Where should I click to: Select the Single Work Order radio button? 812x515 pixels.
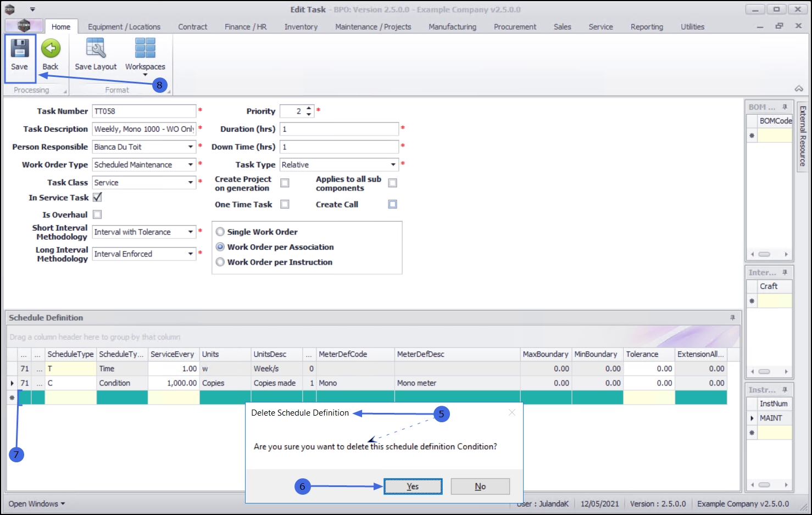[x=220, y=232]
